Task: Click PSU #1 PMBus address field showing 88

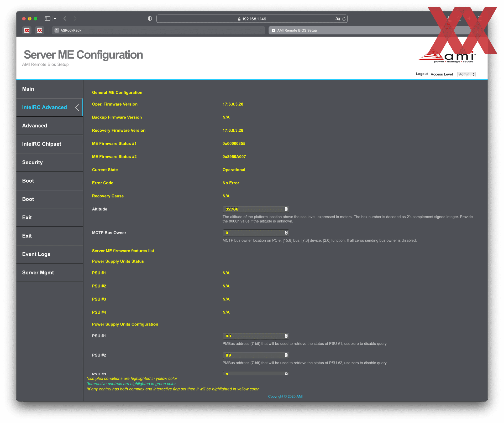Action: pos(256,336)
